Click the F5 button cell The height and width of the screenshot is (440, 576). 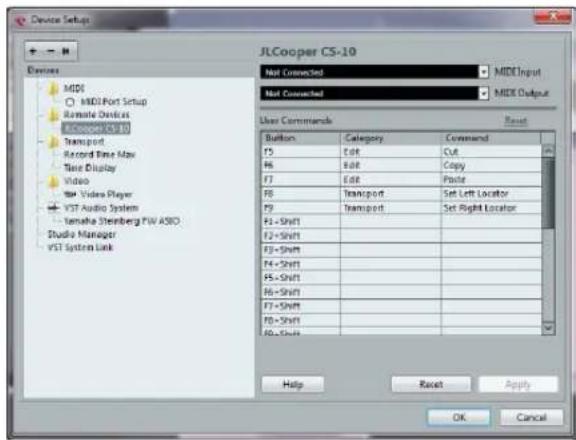coord(301,152)
